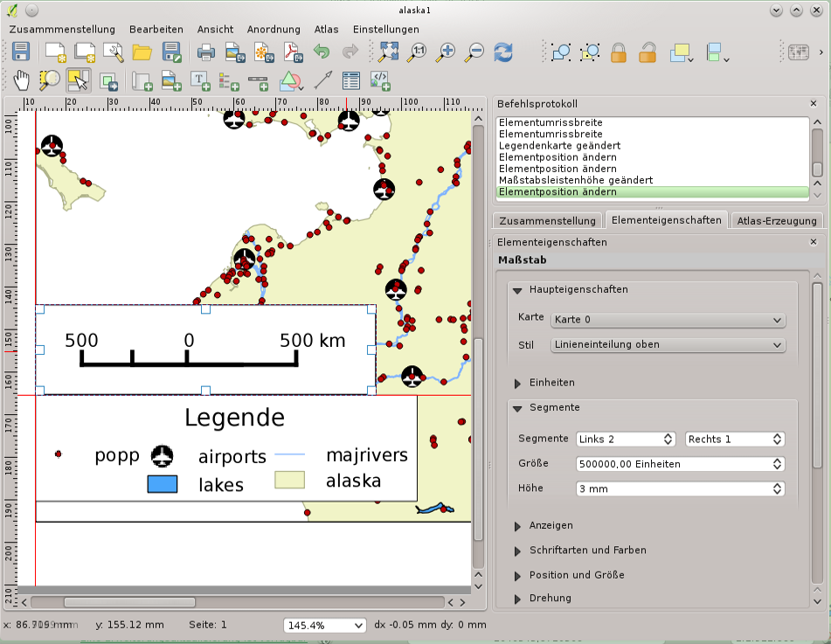Click the Export as PDF icon

tap(293, 52)
